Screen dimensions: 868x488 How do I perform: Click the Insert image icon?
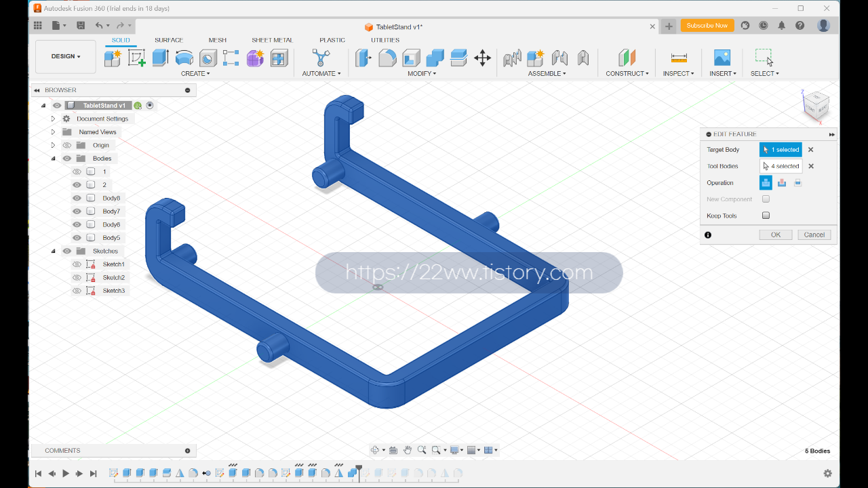722,58
